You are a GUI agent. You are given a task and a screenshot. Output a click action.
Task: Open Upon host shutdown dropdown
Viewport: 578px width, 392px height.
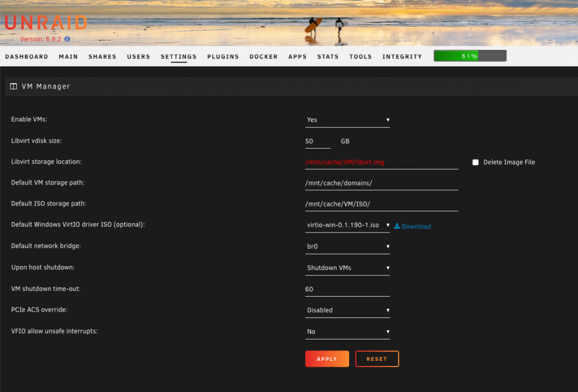(347, 268)
